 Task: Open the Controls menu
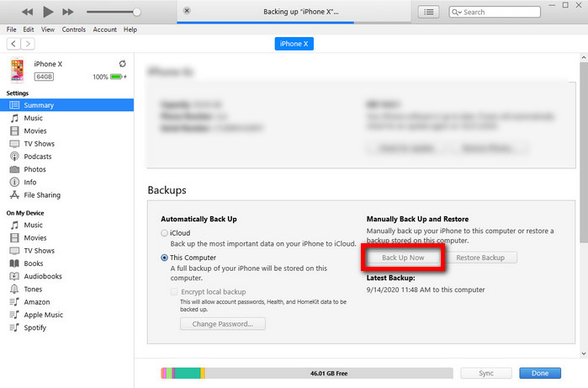pos(73,29)
